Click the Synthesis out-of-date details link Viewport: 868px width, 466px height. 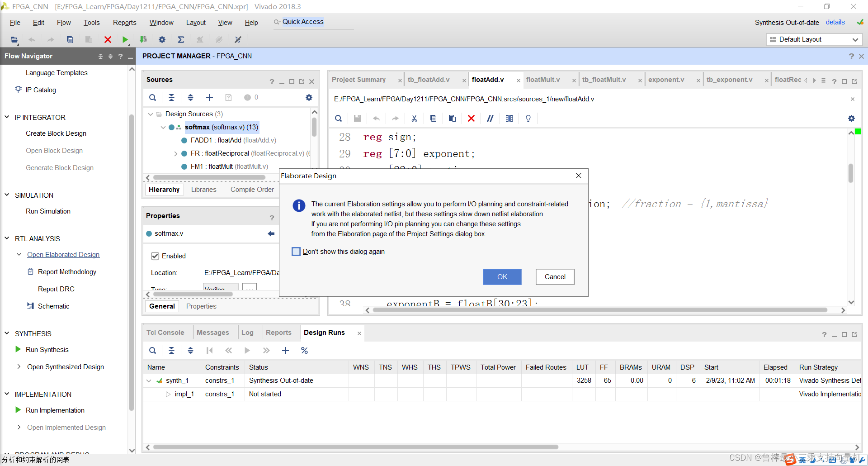[835, 22]
